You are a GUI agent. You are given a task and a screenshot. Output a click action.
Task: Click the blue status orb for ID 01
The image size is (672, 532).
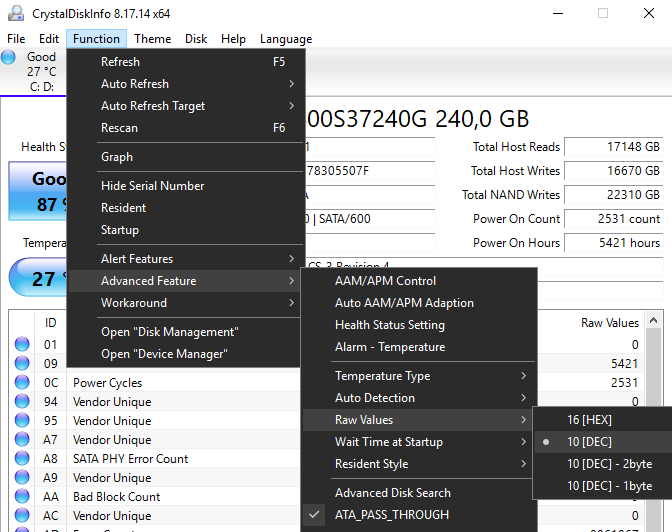point(22,345)
